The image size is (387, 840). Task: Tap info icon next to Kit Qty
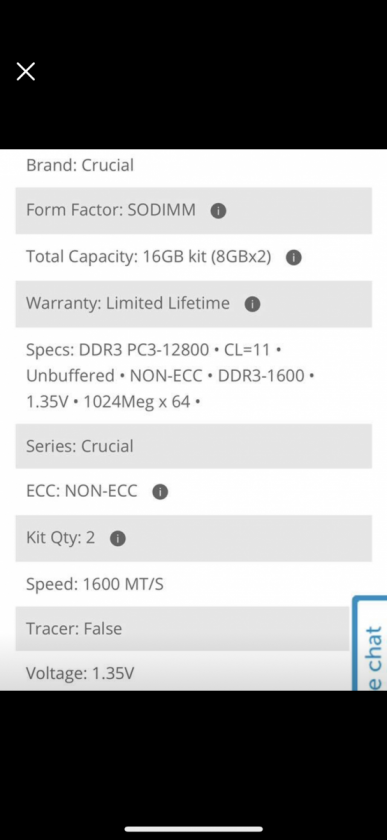click(118, 538)
